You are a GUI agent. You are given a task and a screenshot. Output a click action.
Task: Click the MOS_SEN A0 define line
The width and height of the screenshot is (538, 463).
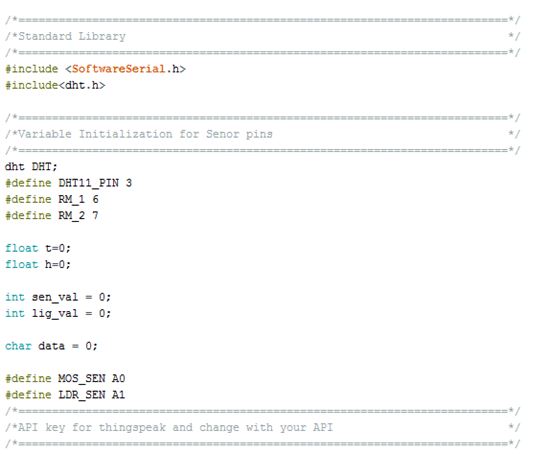point(65,378)
